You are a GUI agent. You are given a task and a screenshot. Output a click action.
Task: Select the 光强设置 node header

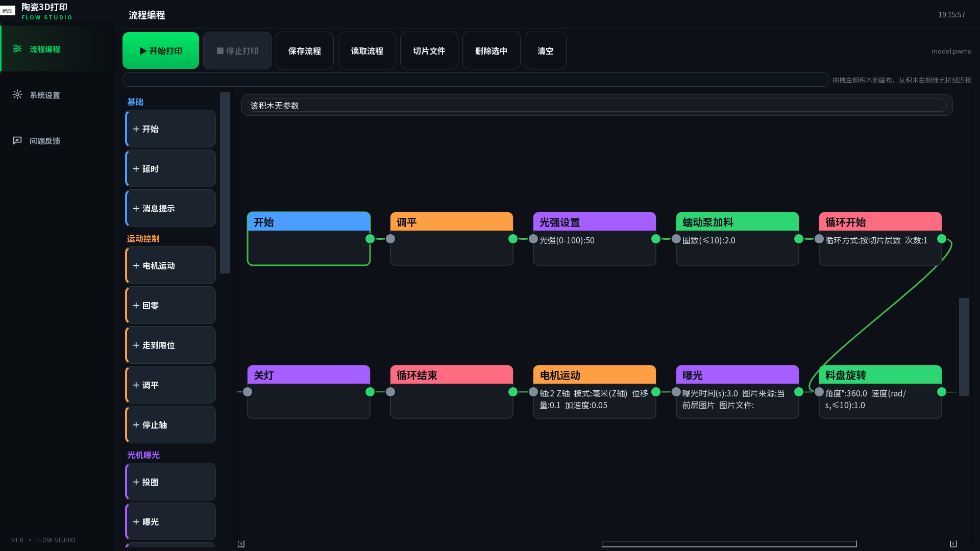(x=595, y=222)
